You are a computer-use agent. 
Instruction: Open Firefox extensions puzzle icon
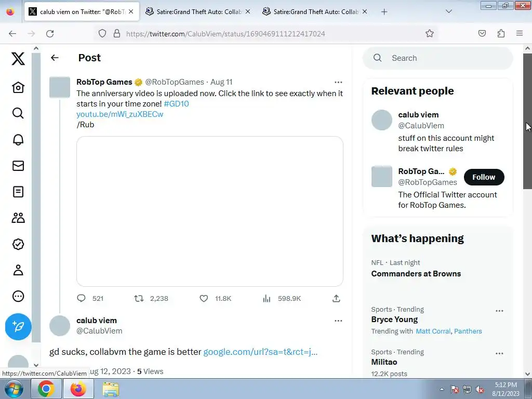pyautogui.click(x=501, y=33)
